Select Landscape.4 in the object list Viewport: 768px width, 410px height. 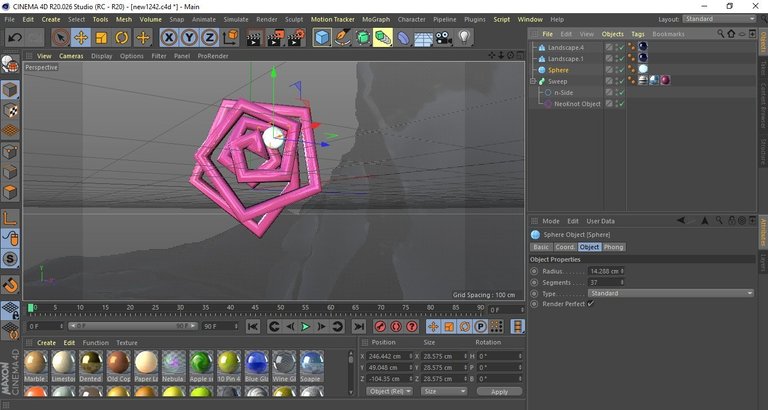566,48
